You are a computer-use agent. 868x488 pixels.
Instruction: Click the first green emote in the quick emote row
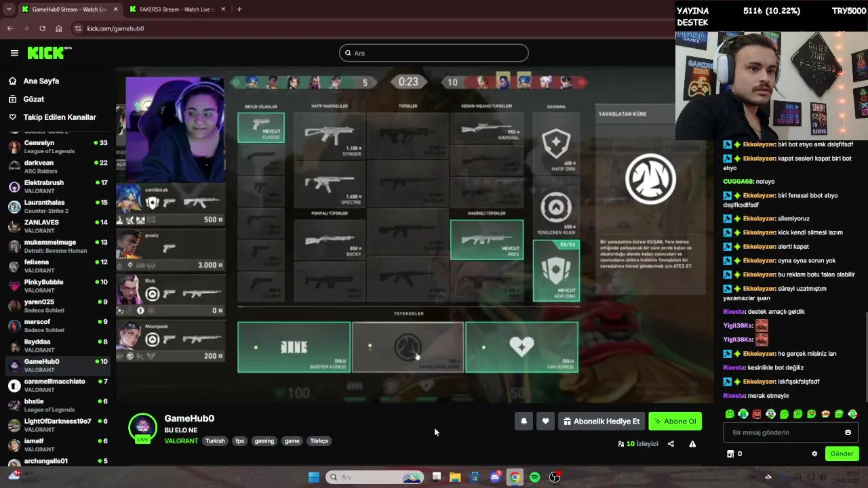coord(730,414)
